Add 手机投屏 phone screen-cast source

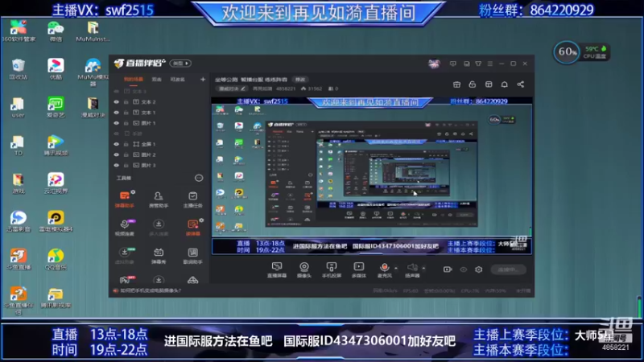[x=331, y=269]
